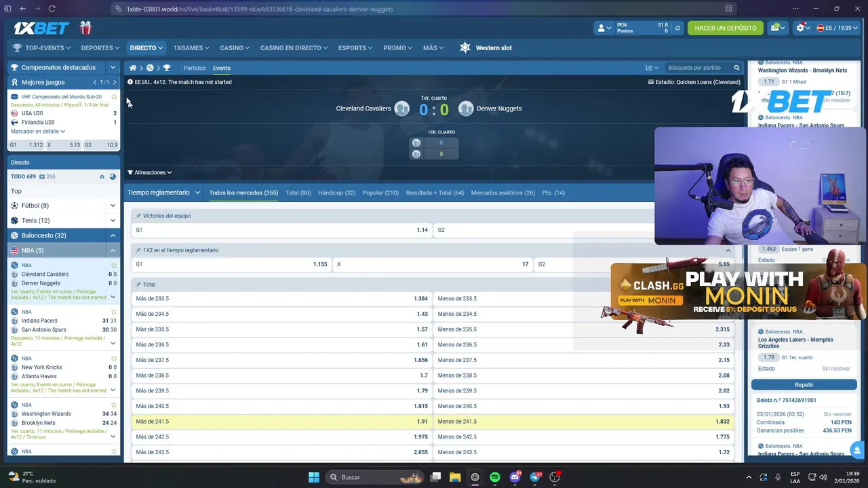868x488 pixels.
Task: Open the DIRECTO menu
Action: click(x=146, y=47)
